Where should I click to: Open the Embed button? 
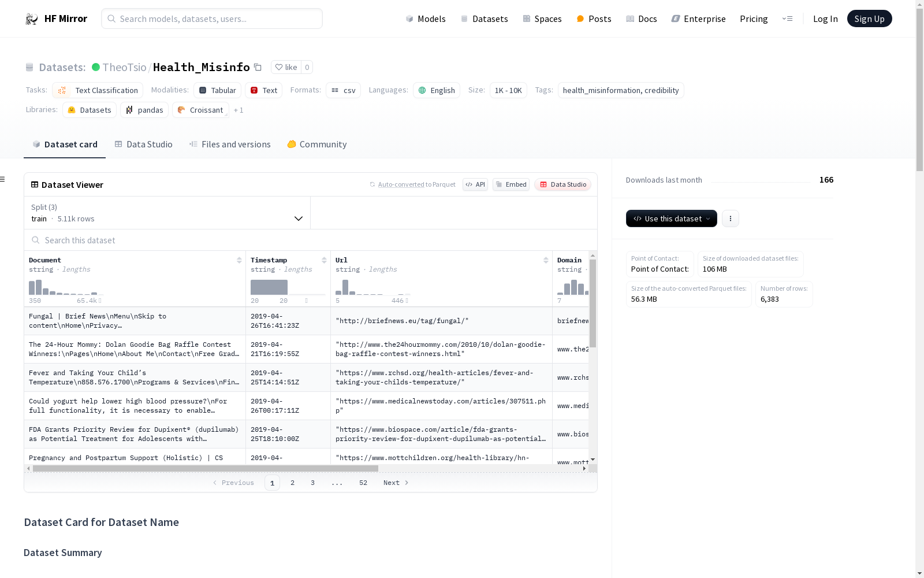coord(511,184)
